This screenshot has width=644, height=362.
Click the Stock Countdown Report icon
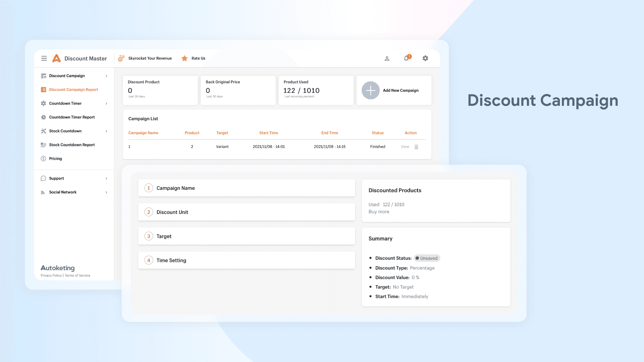(43, 145)
